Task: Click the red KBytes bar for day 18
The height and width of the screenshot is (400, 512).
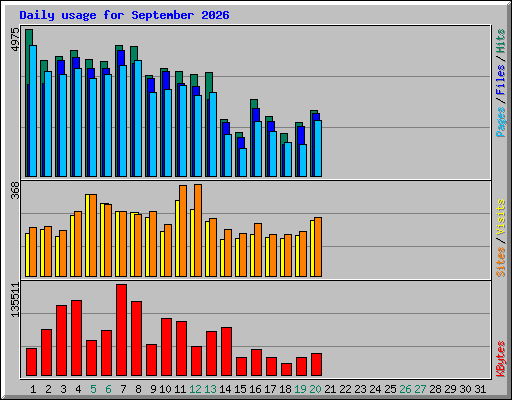Action: 286,370
